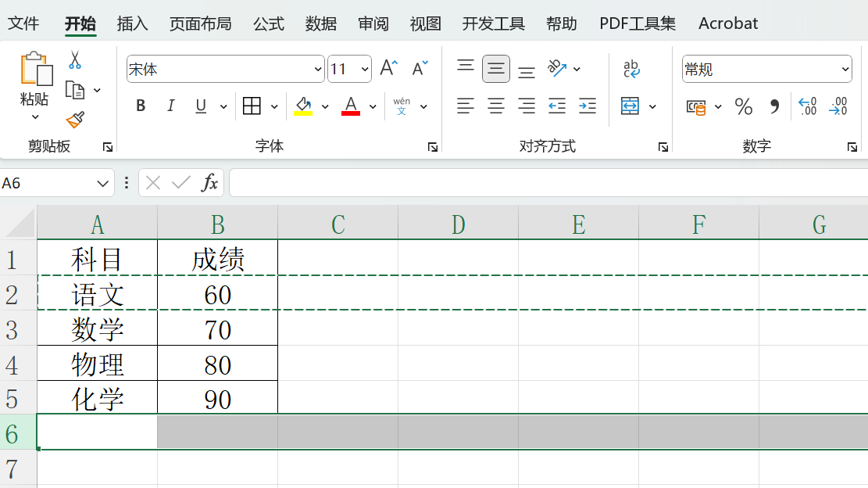The width and height of the screenshot is (868, 488).
Task: Decrease font size with smaller A
Action: coord(420,69)
